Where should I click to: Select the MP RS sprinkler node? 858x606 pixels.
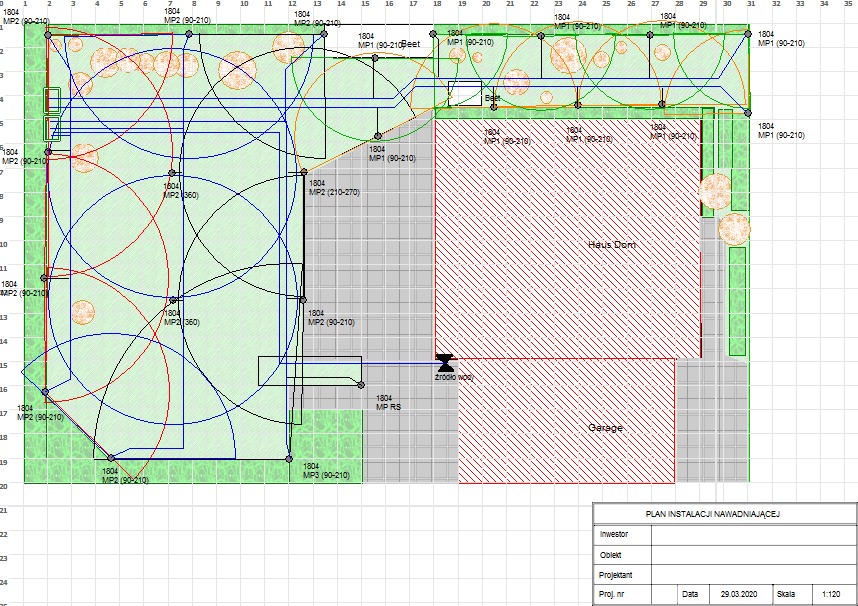(362, 384)
